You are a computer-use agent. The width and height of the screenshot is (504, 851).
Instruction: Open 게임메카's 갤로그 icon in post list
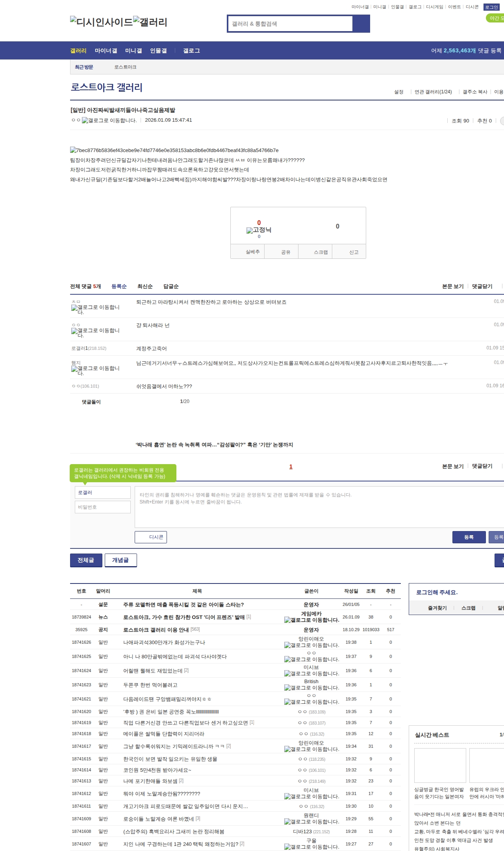(x=311, y=620)
